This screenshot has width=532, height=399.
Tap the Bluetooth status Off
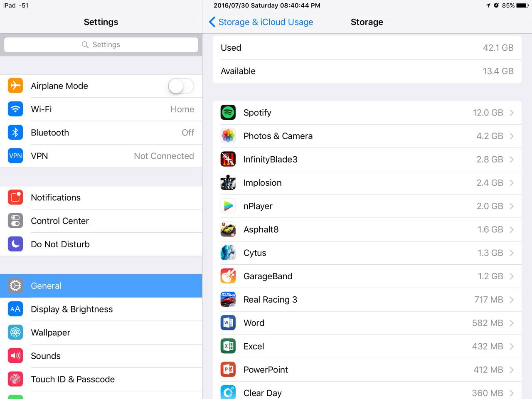(188, 133)
